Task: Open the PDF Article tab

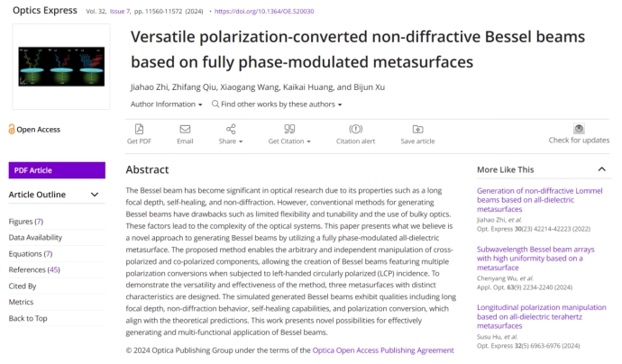Action: tap(57, 169)
